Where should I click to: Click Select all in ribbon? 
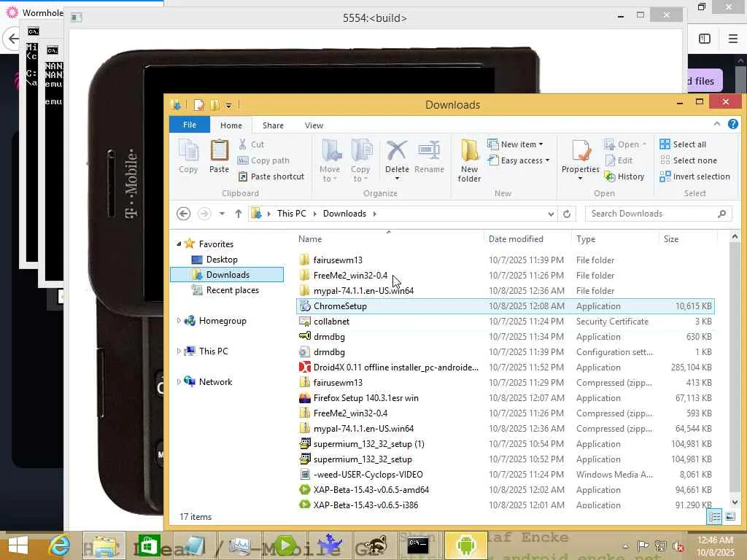tap(683, 144)
